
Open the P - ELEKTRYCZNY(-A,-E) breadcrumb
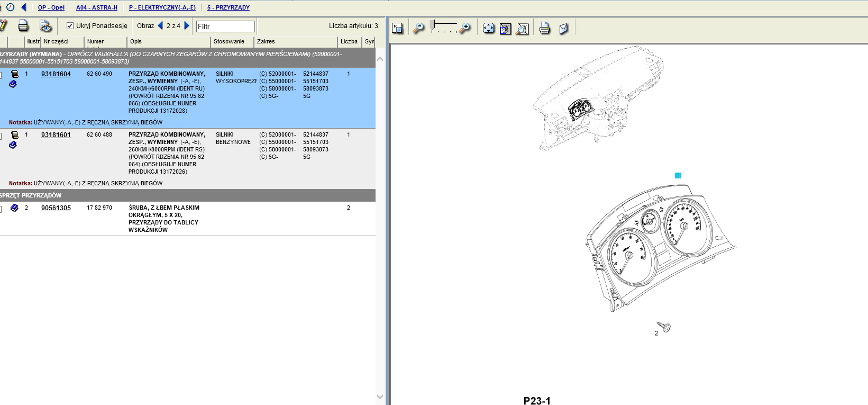[x=162, y=7]
